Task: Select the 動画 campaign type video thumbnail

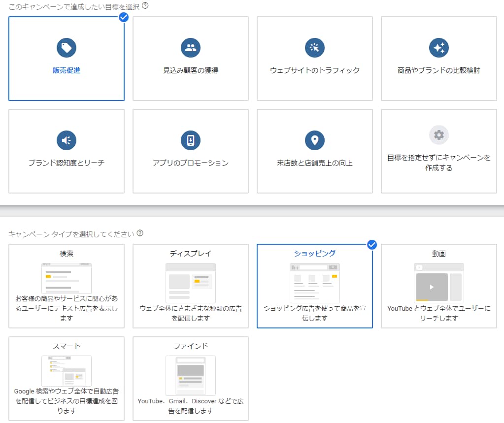Action: point(438,282)
